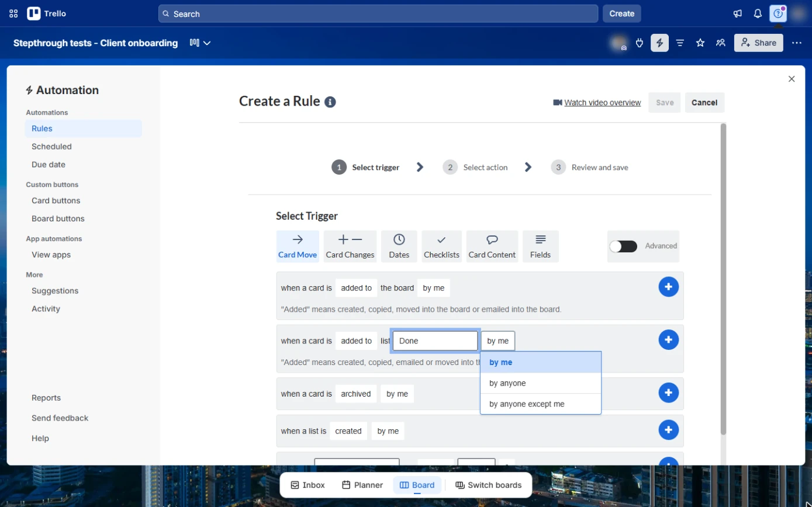
Task: Open the board menu three dots
Action: pyautogui.click(x=797, y=43)
